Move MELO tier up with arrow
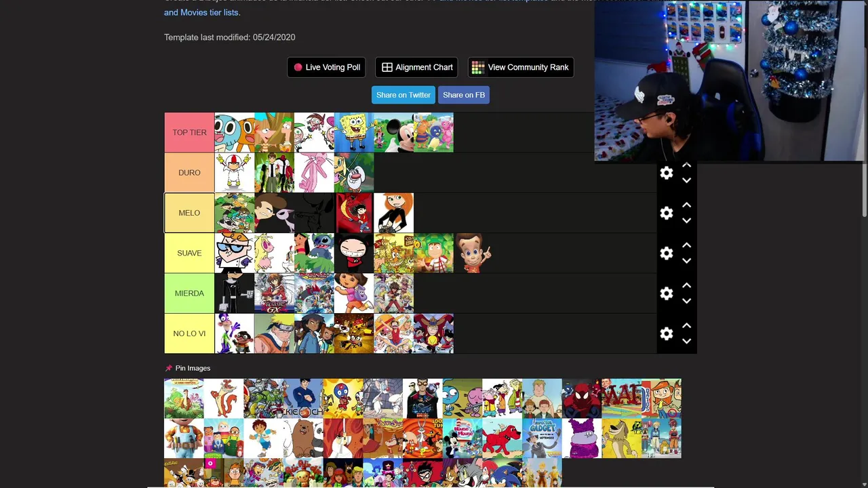The height and width of the screenshot is (488, 868). [686, 205]
